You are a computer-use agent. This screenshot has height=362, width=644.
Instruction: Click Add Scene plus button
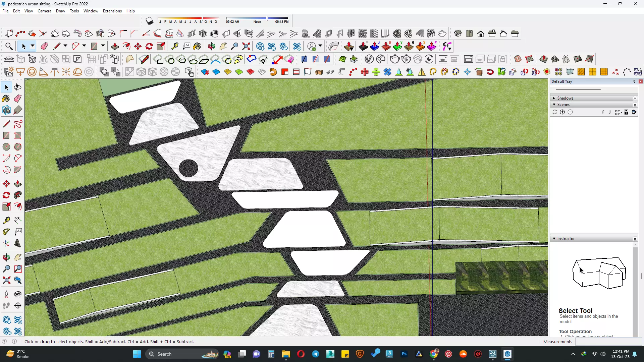562,112
